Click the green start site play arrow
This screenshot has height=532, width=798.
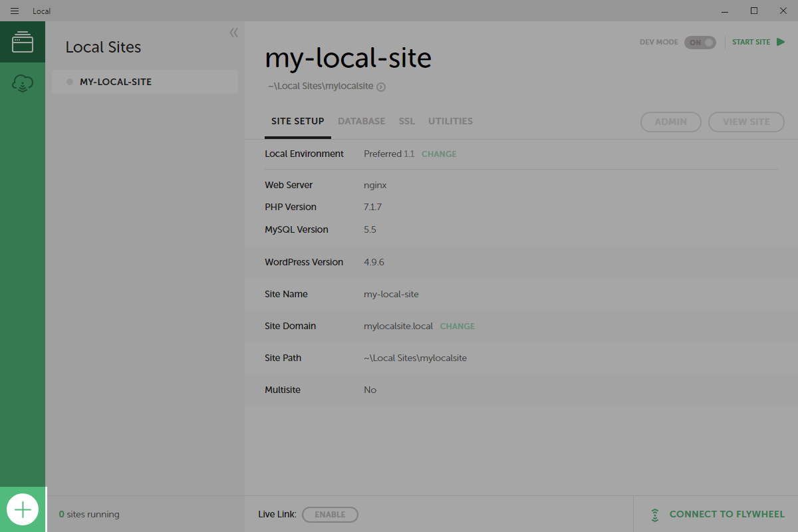tap(781, 42)
